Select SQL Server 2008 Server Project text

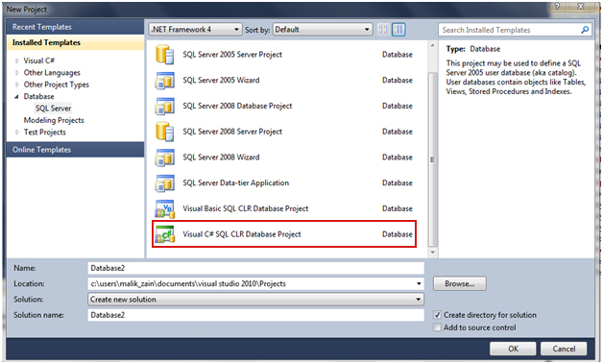(232, 132)
